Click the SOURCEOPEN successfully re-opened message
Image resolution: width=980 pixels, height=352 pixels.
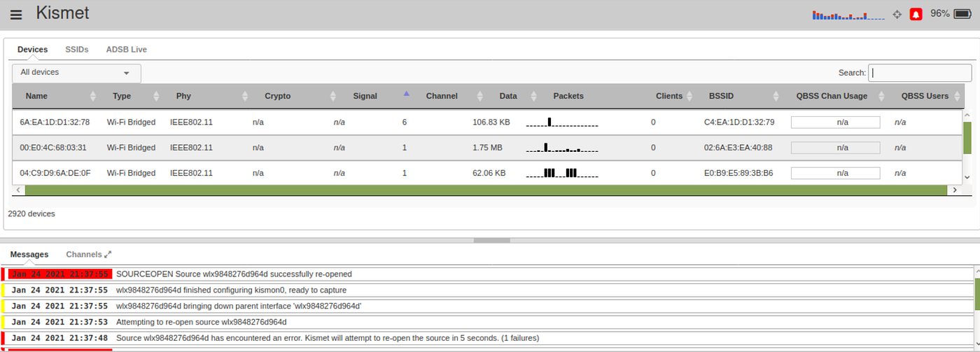(x=234, y=274)
